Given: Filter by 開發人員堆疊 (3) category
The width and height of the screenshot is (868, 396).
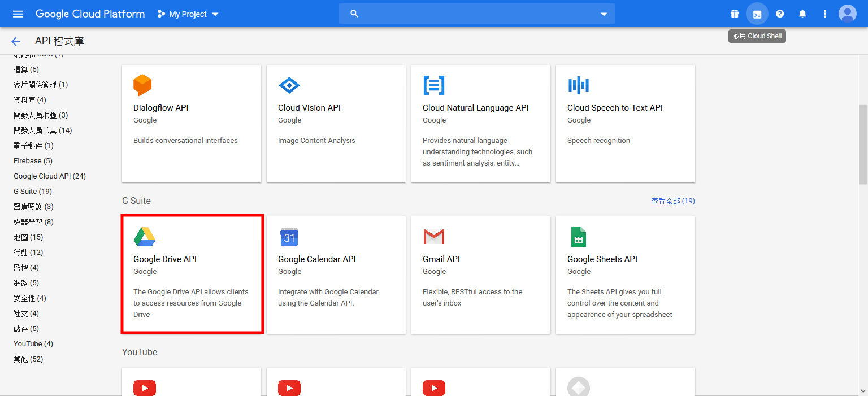Looking at the screenshot, I should point(41,115).
